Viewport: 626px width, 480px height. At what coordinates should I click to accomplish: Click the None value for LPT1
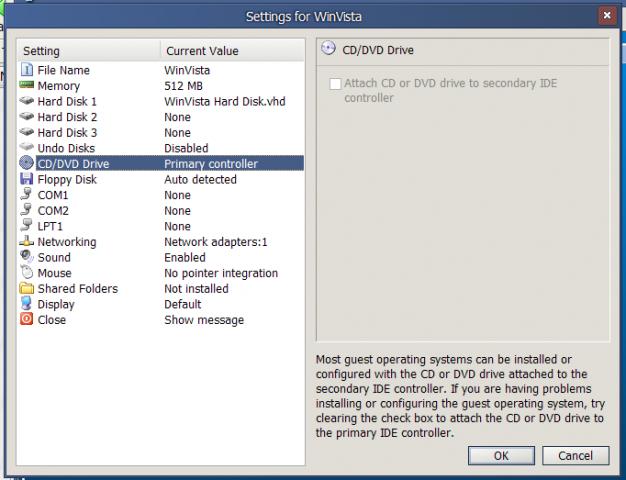[177, 226]
